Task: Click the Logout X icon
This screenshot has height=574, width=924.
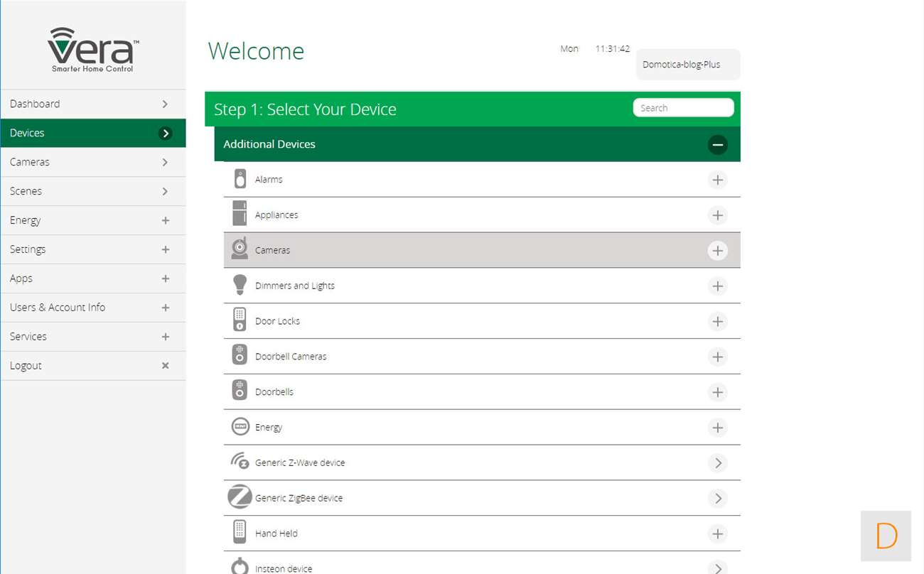Action: pyautogui.click(x=166, y=365)
